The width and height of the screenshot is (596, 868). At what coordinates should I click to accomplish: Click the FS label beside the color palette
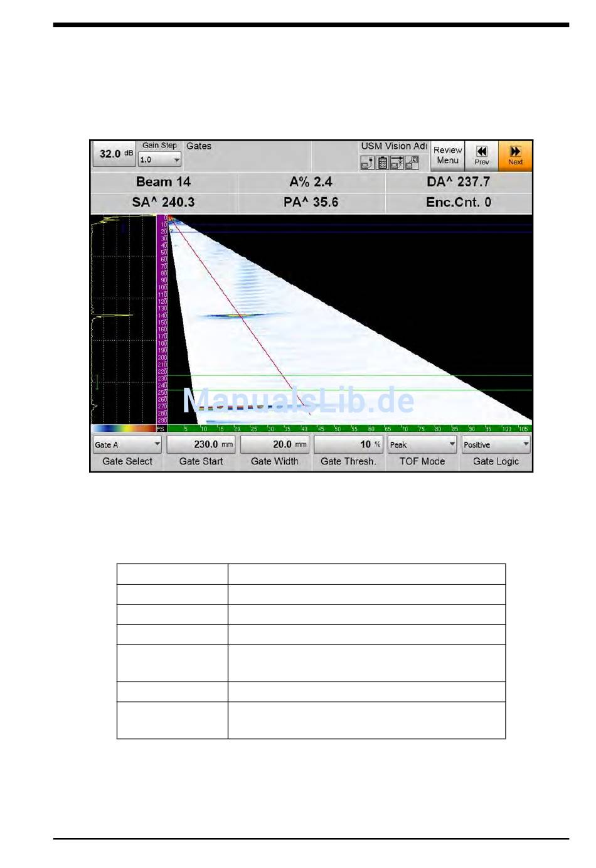tap(161, 429)
